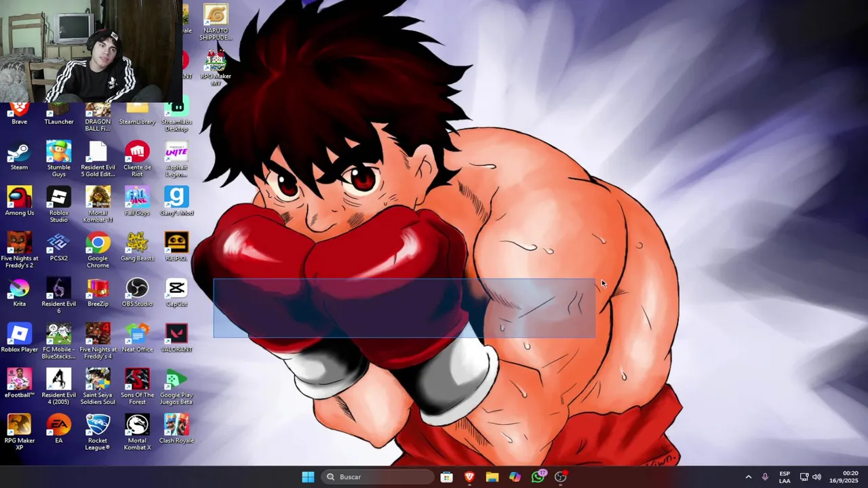This screenshot has width=868, height=488.
Task: Select the NARUTO SHIPPUDEN desktop shortcut
Action: pyautogui.click(x=216, y=22)
